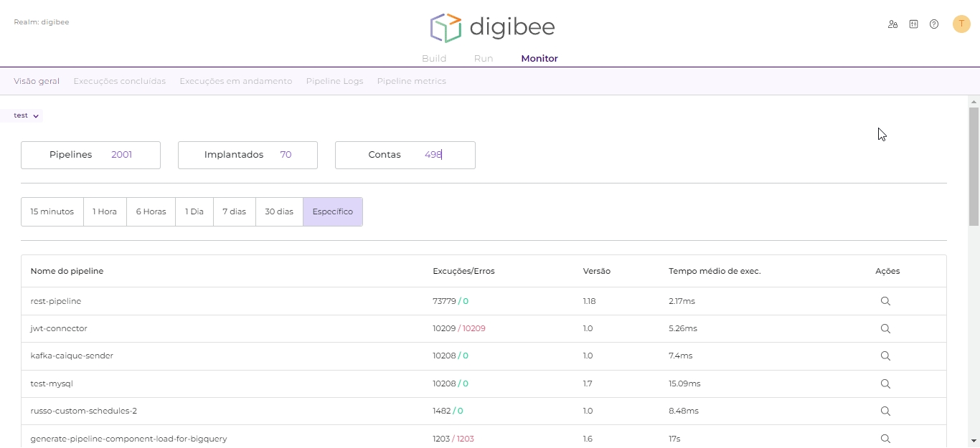This screenshot has width=980, height=448.
Task: Click the digibee logo
Action: click(x=492, y=28)
